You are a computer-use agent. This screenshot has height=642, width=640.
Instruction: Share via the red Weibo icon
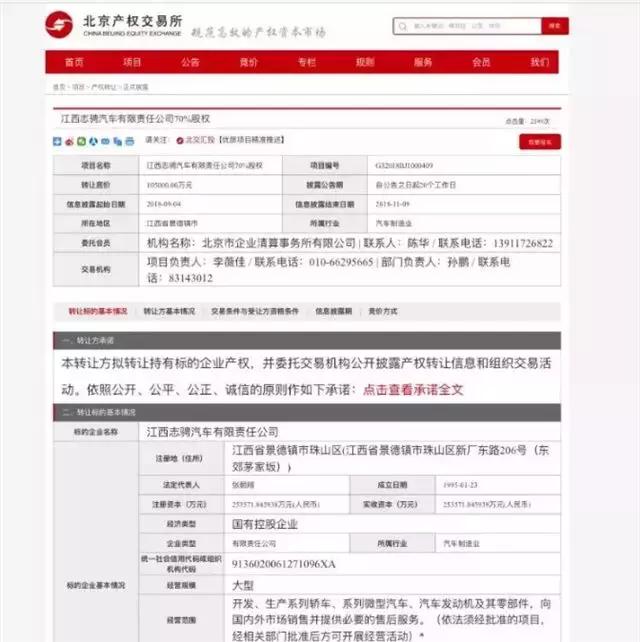69,141
